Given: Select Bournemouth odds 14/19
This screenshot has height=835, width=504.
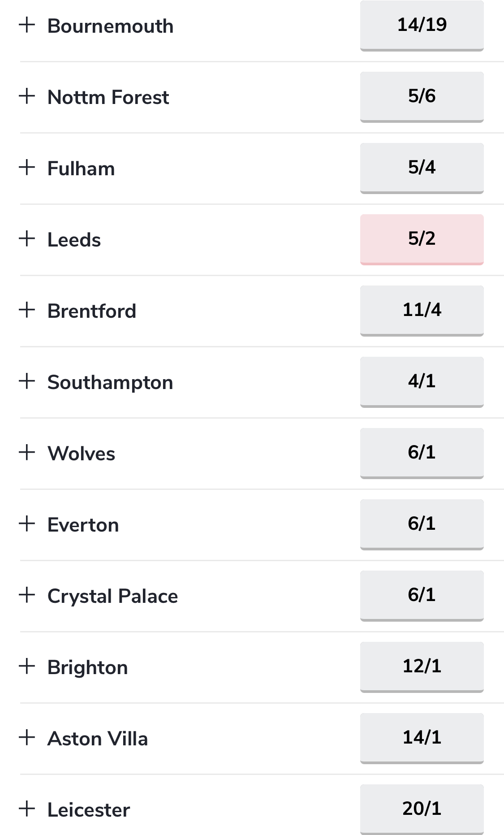Looking at the screenshot, I should tap(422, 26).
